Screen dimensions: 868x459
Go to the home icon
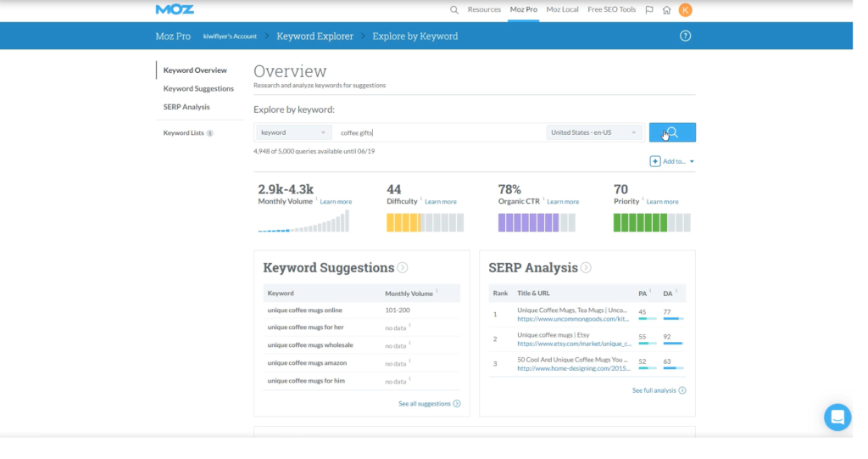coord(666,10)
